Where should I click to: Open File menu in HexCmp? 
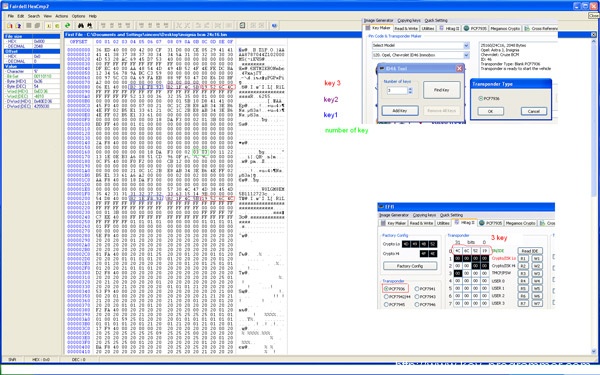tap(11, 16)
